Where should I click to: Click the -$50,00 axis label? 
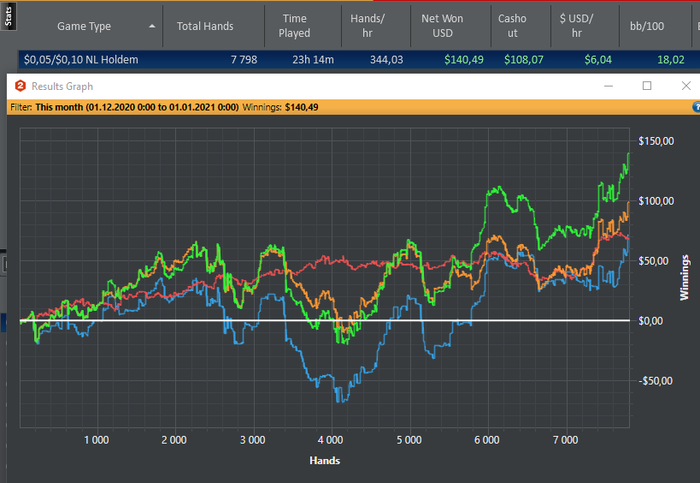(x=655, y=381)
